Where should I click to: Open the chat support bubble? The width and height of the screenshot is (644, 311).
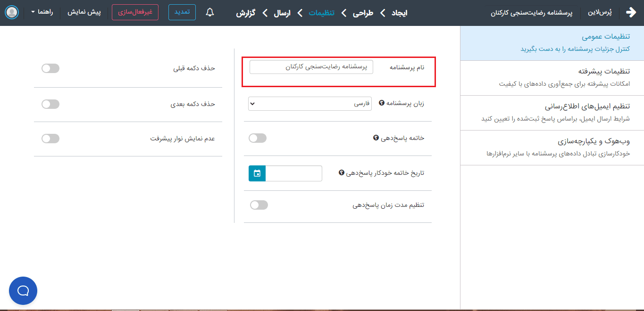[23, 291]
